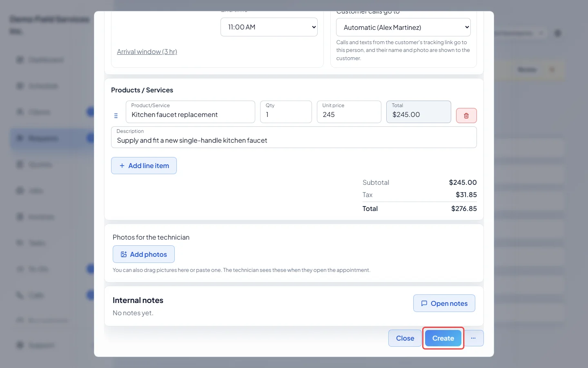Click the 'No notes yet.' text
This screenshot has height=368, width=588.
(133, 313)
